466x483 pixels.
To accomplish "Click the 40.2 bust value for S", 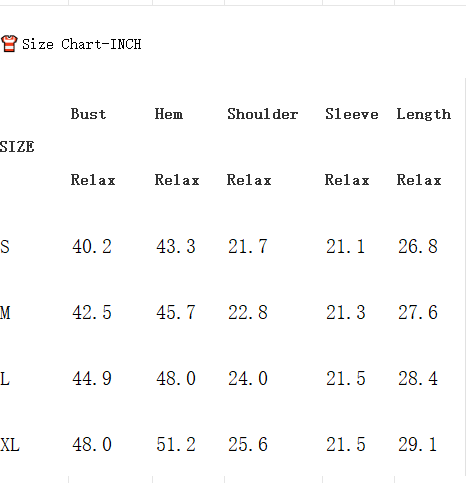I will 92,247.
